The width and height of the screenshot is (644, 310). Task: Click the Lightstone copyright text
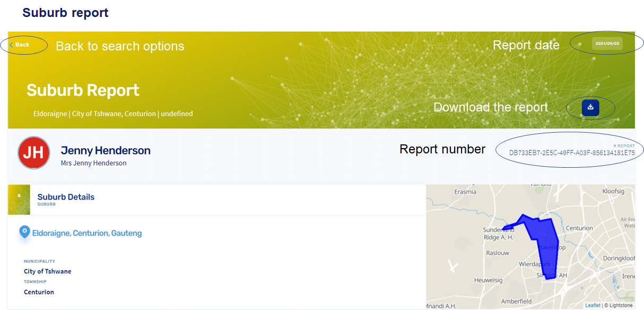(x=620, y=305)
